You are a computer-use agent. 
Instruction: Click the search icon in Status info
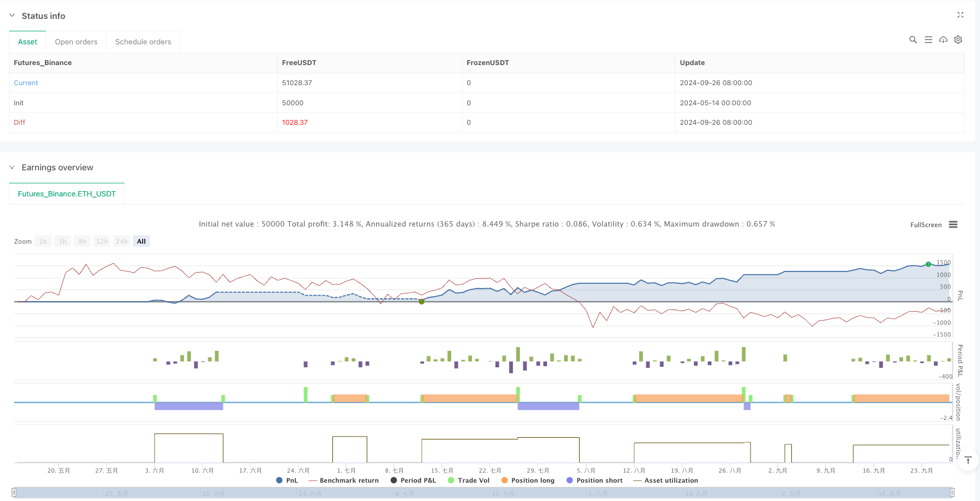(x=913, y=40)
